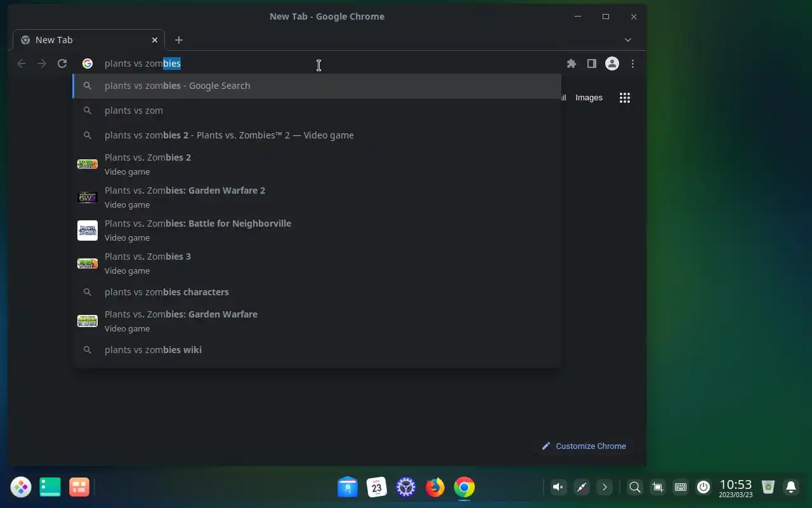Select 'plants vs zombies characters' suggestion
The image size is (812, 508).
point(317,292)
